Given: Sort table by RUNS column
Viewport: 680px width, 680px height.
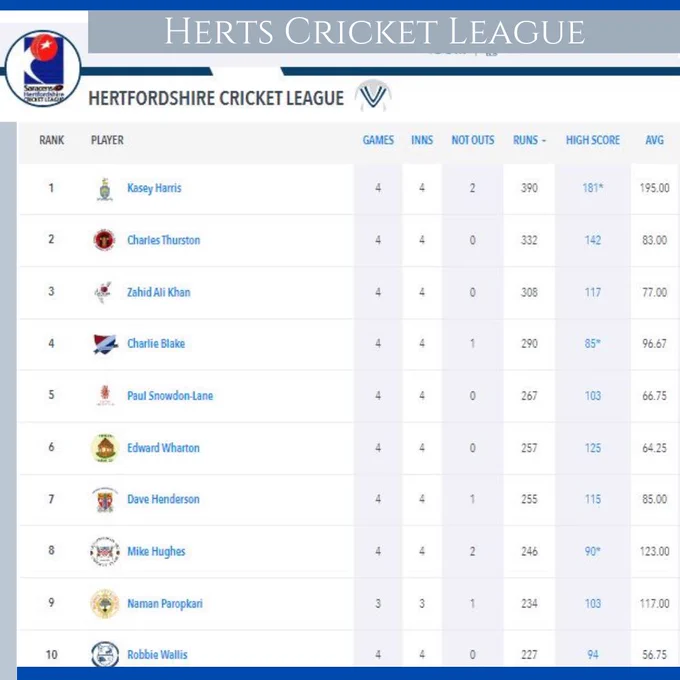Looking at the screenshot, I should [529, 140].
